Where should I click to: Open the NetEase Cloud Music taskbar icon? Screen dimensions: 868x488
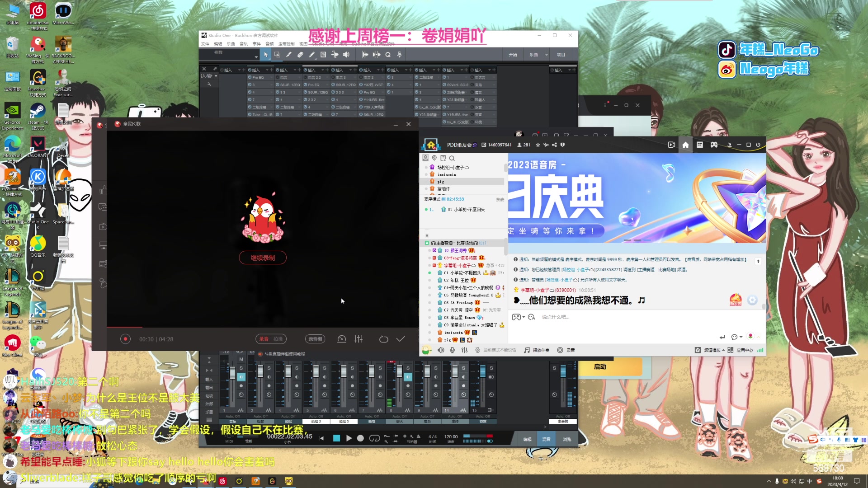pyautogui.click(x=222, y=481)
